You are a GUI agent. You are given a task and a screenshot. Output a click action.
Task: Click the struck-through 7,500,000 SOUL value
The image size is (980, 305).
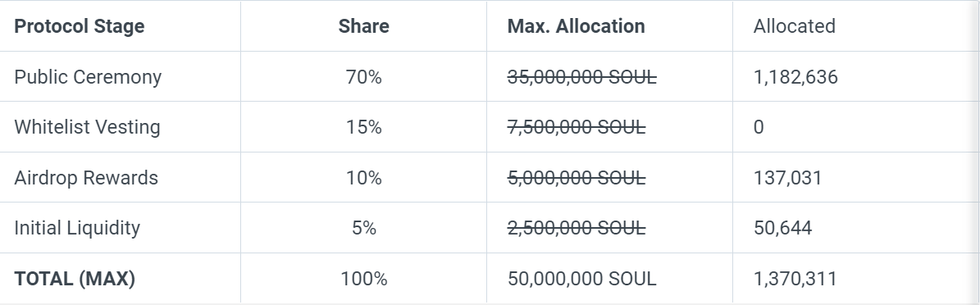coord(577,127)
